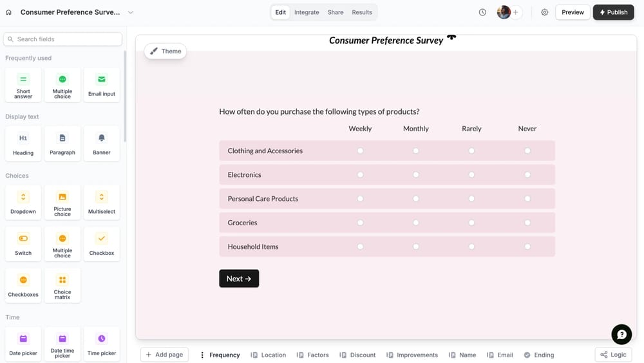This screenshot has height=363, width=644.
Task: Select Monthly for Electronics
Action: click(416, 174)
